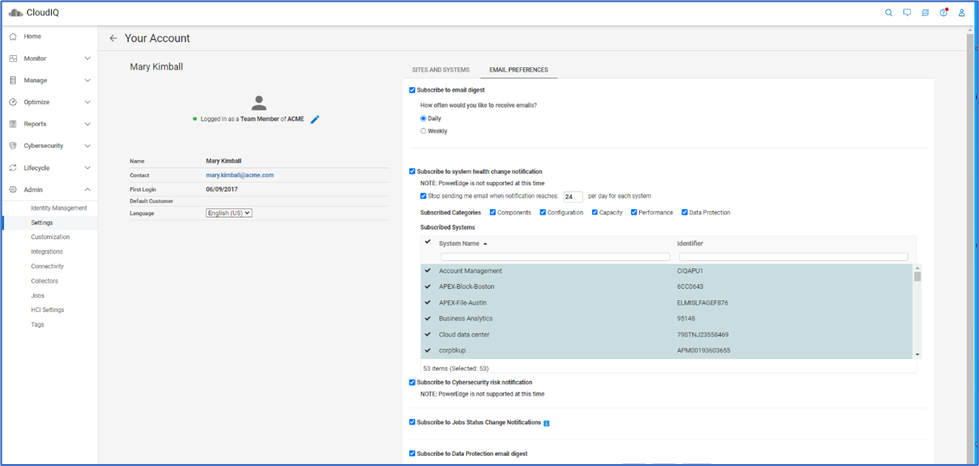Click the back arrow beside Your Account
The width and height of the screenshot is (979, 466).
tap(113, 39)
